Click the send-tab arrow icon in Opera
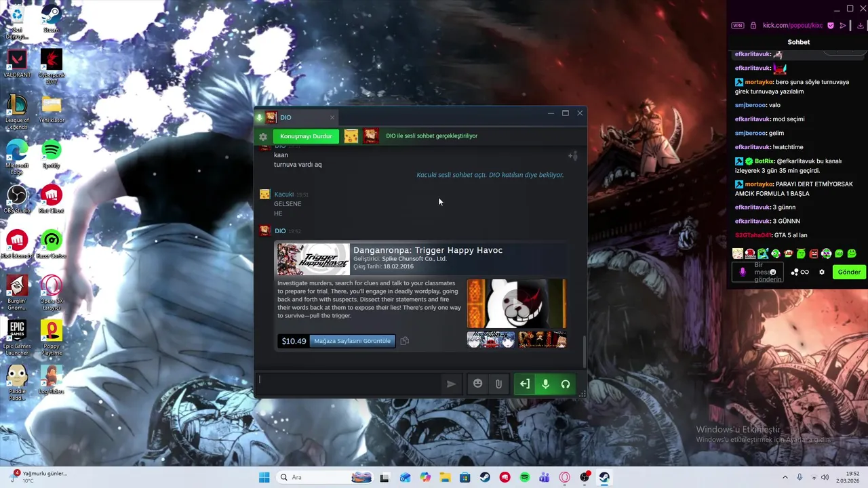Image resolution: width=868 pixels, height=488 pixels. pyautogui.click(x=843, y=26)
